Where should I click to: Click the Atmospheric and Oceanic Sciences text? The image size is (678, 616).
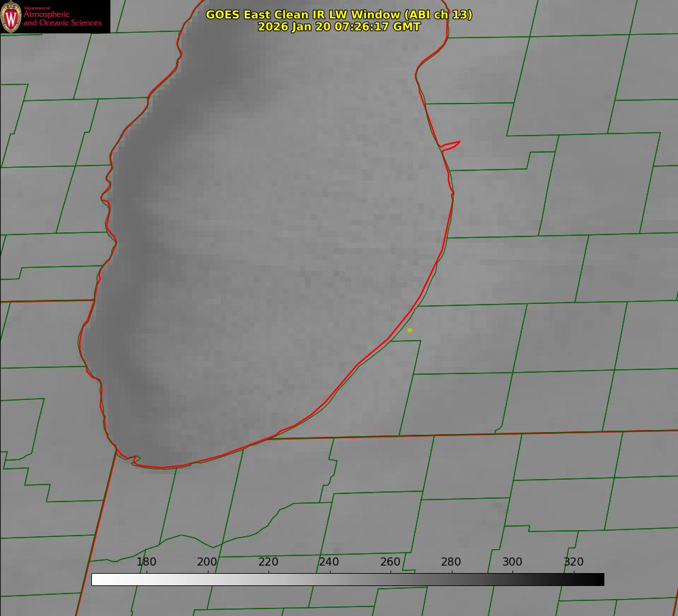(x=62, y=18)
